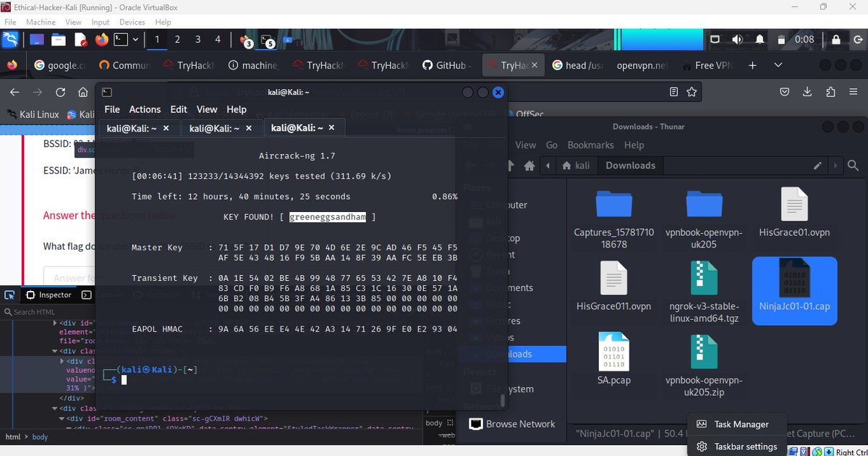Open a new Firefox tab
Image resolution: width=868 pixels, height=456 pixels.
point(752,65)
